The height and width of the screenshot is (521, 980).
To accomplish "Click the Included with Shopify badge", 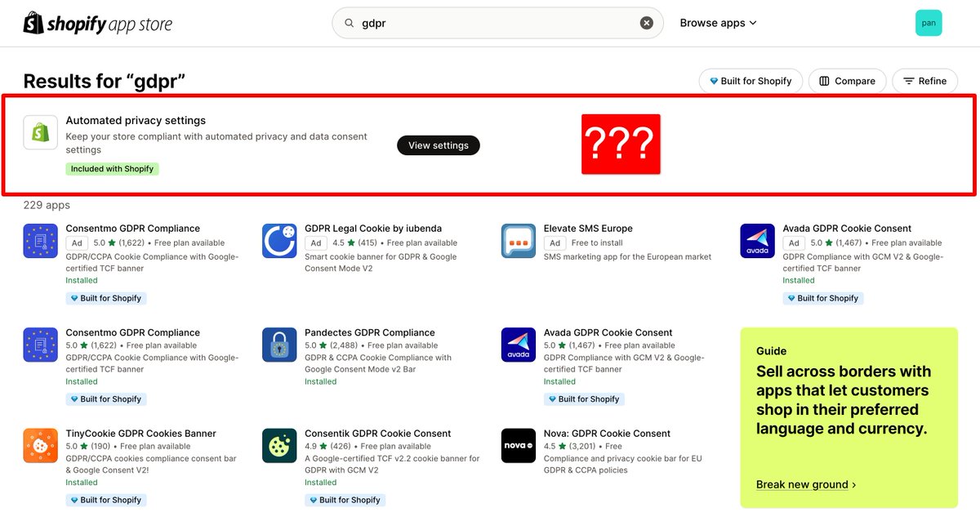I will click(x=112, y=169).
